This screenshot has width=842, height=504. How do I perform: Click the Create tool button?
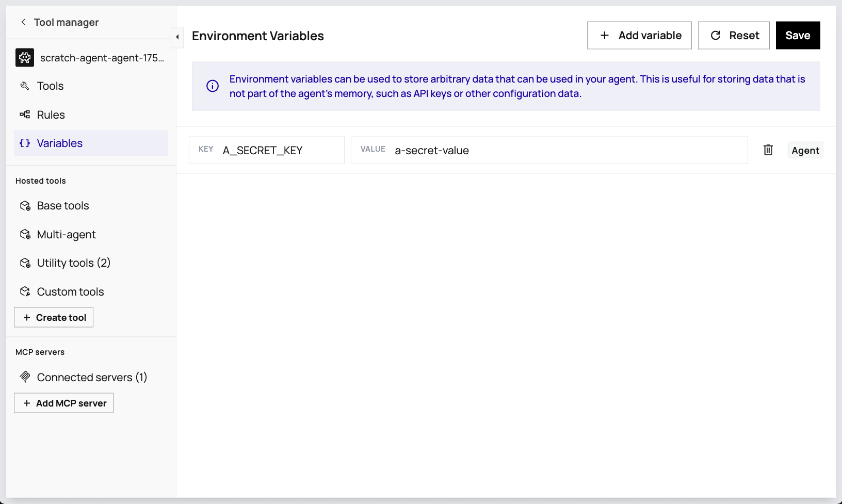click(x=54, y=318)
